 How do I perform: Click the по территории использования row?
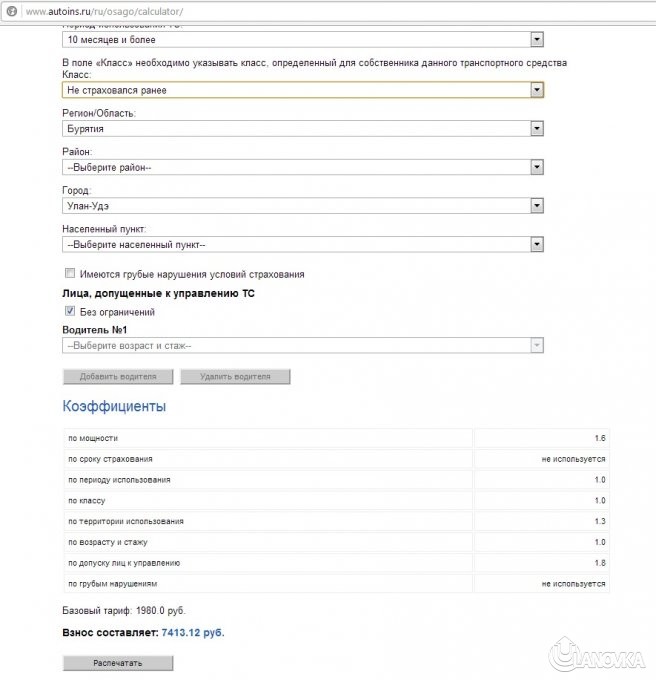[267, 521]
